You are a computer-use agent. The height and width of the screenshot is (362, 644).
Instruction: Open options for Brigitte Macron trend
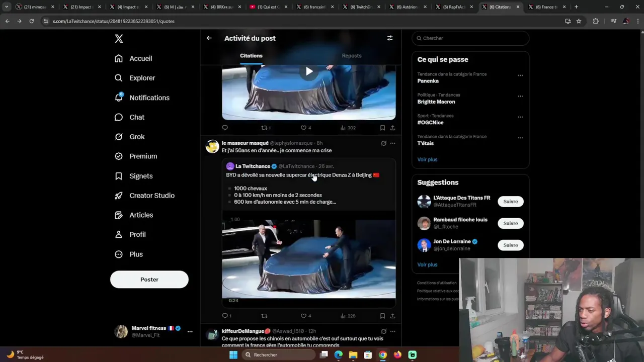coord(520,96)
